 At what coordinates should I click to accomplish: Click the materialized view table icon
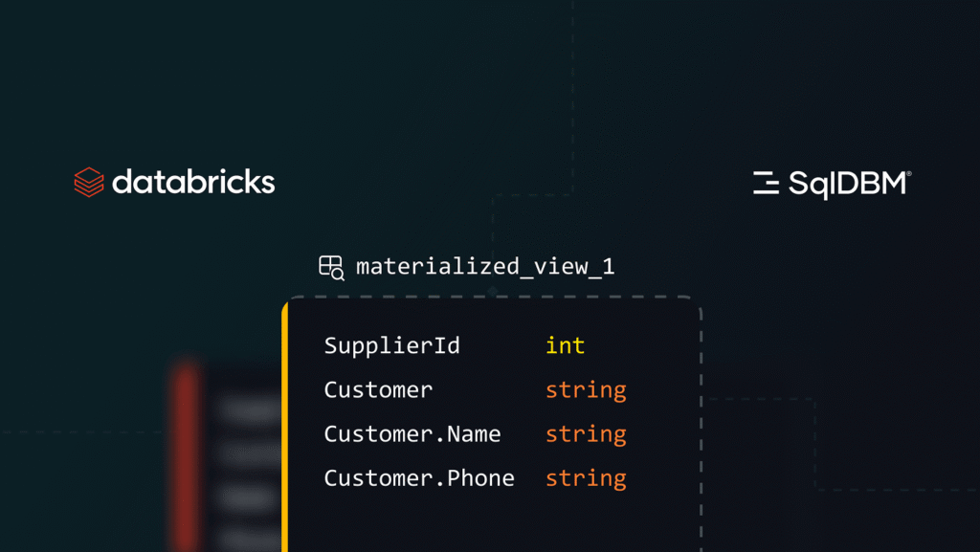click(x=331, y=268)
